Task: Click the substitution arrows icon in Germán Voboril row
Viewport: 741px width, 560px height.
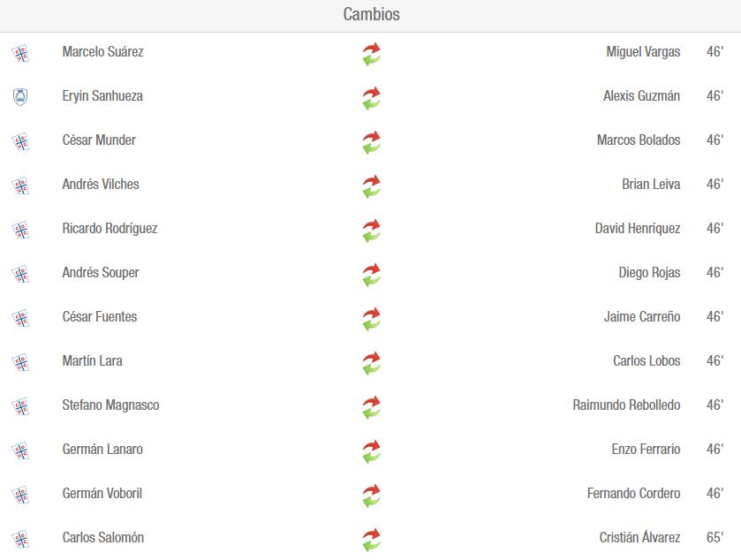Action: tap(372, 496)
